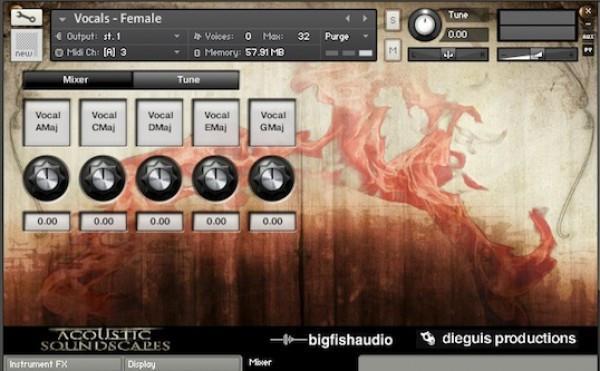Click the PV button on right edge

pyautogui.click(x=588, y=50)
